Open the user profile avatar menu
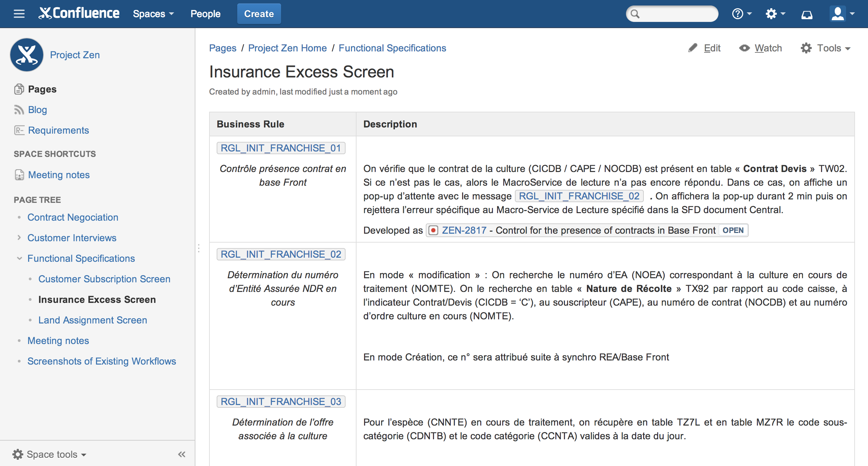 (837, 13)
